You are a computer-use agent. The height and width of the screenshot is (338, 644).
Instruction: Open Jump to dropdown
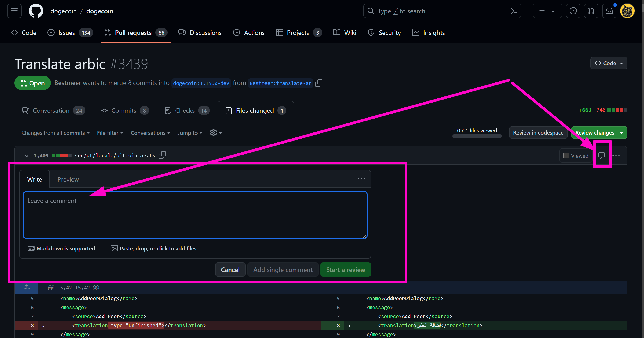coord(190,133)
